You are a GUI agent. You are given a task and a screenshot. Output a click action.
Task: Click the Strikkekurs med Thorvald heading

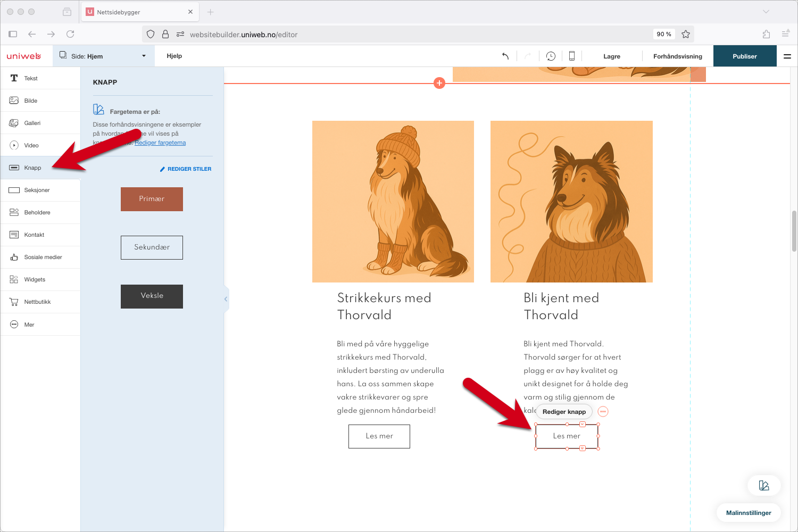[384, 306]
